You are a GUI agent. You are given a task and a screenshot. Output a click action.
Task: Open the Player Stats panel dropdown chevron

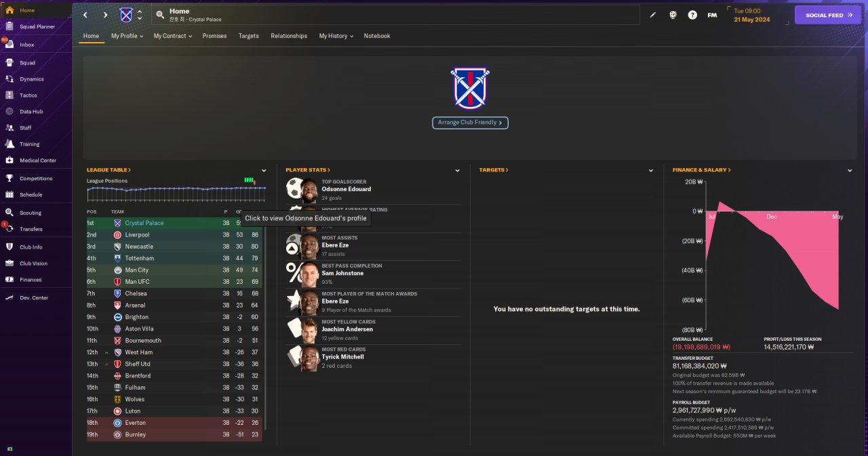(x=458, y=171)
